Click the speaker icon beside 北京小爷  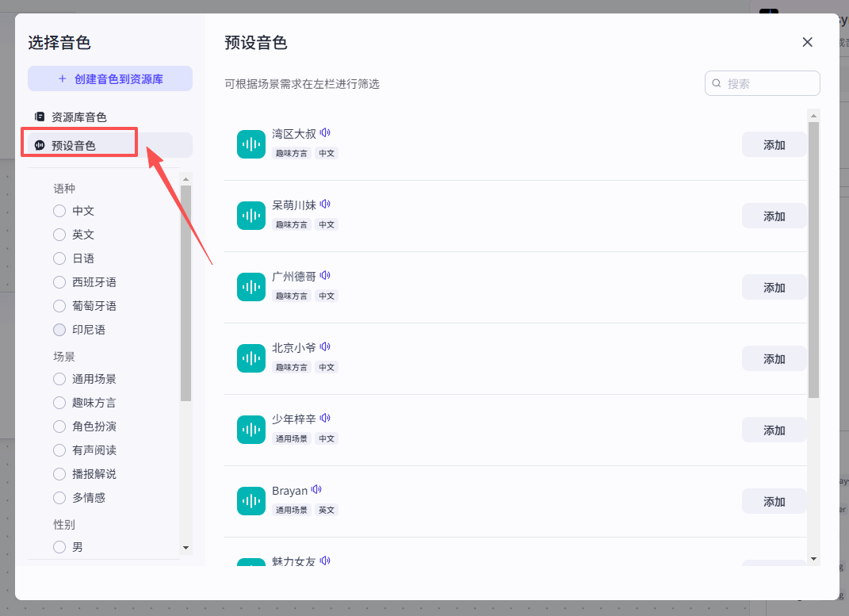[x=325, y=347]
